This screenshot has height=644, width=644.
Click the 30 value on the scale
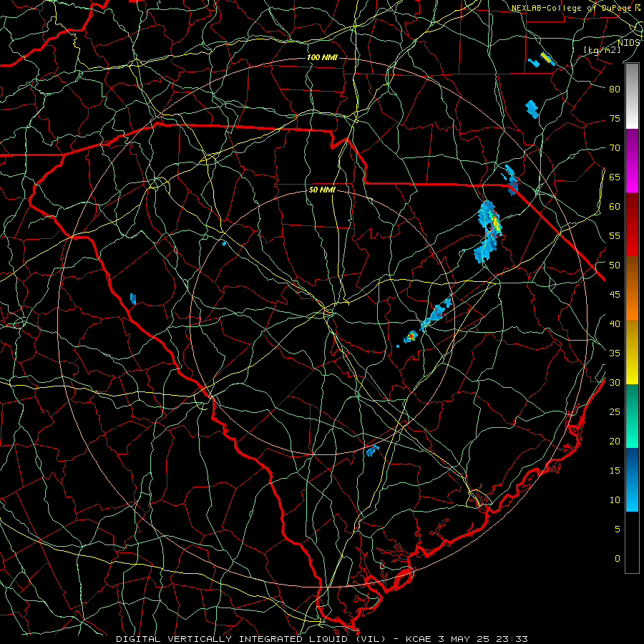[x=615, y=382]
